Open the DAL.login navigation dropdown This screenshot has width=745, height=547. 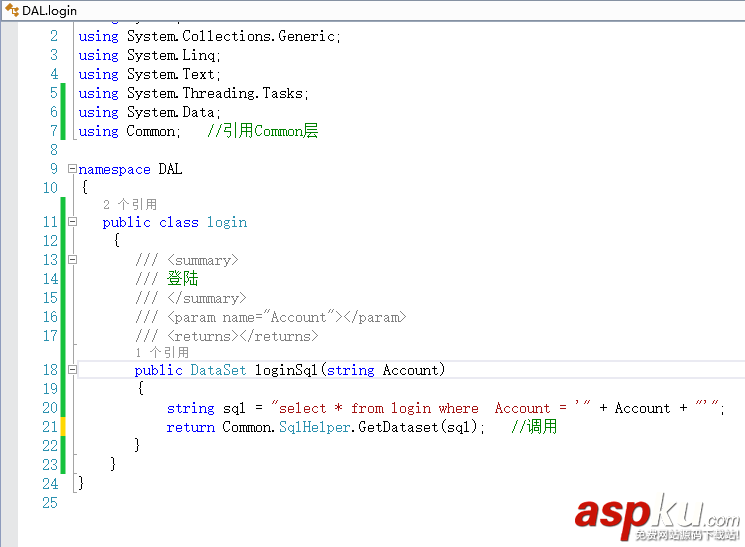tap(373, 10)
